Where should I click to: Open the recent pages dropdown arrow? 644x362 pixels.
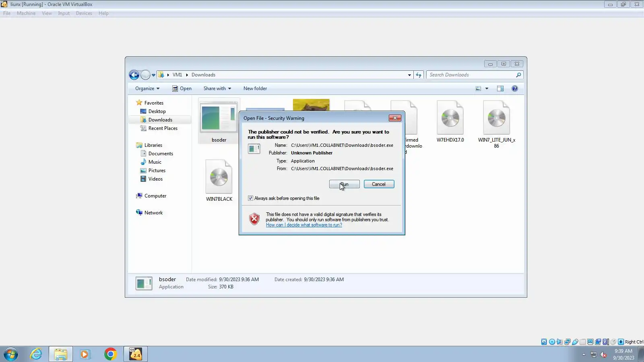point(153,75)
